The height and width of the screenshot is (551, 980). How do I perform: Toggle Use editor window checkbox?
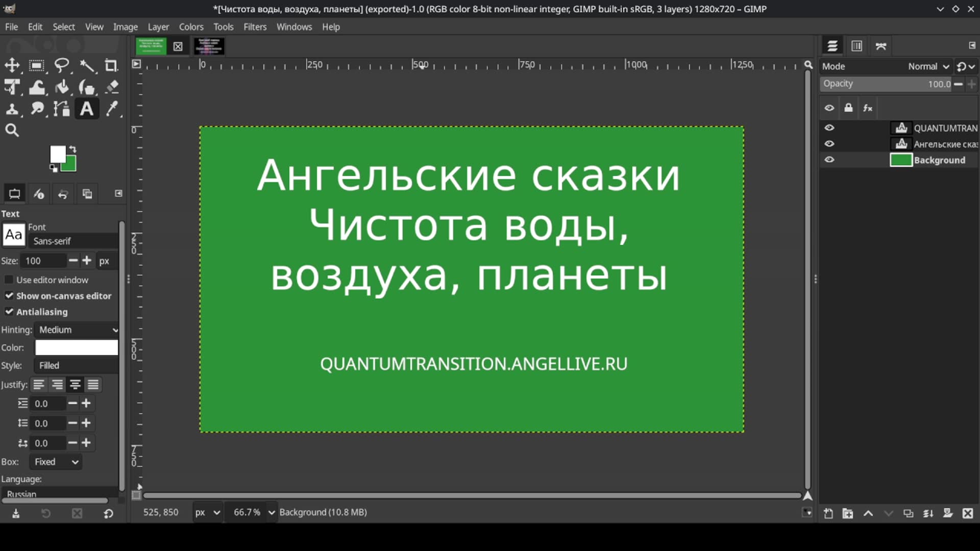pyautogui.click(x=9, y=280)
